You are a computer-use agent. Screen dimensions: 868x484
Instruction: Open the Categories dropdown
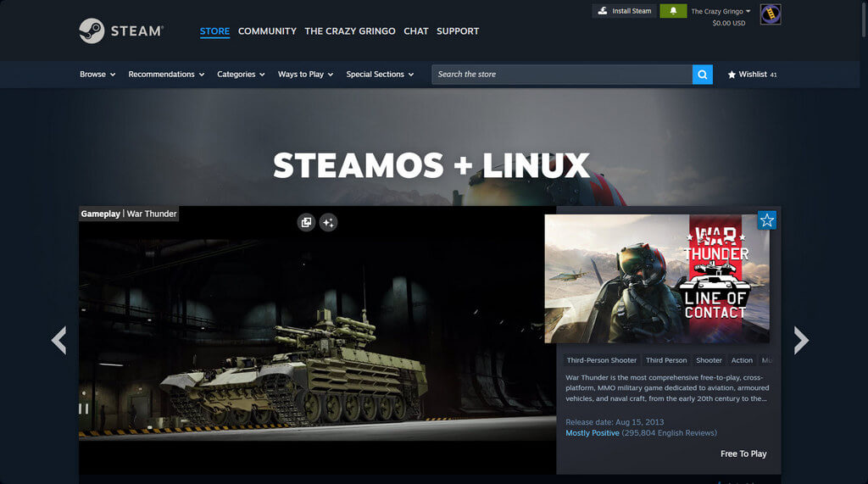click(241, 75)
